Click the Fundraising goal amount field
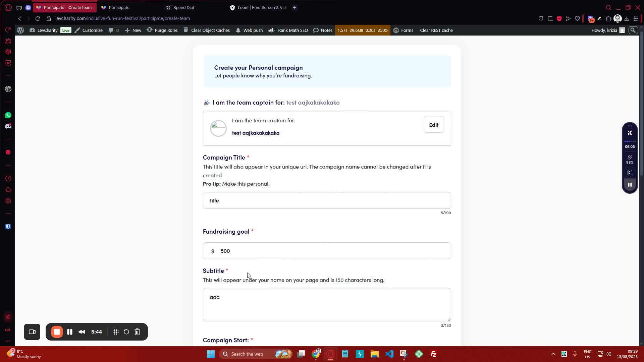This screenshot has width=644, height=362. pos(332,251)
